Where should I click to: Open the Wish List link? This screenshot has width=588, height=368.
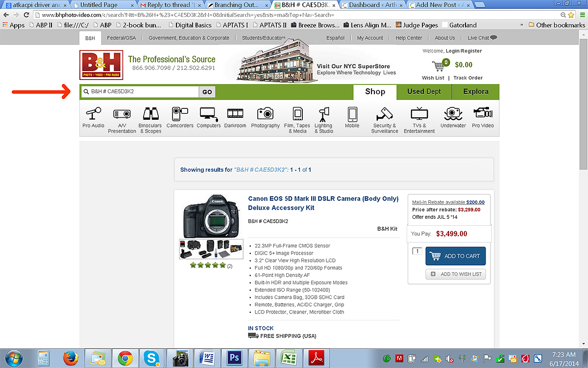[433, 78]
